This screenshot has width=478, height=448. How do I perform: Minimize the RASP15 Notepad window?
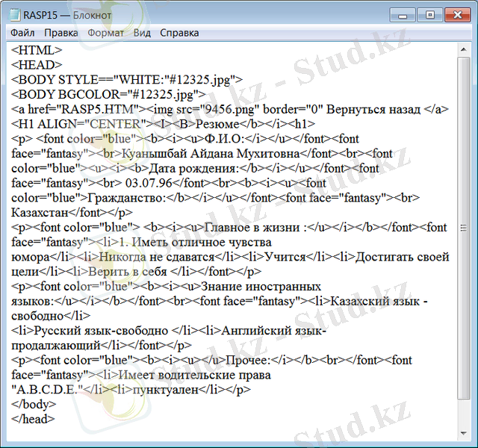[x=403, y=15]
